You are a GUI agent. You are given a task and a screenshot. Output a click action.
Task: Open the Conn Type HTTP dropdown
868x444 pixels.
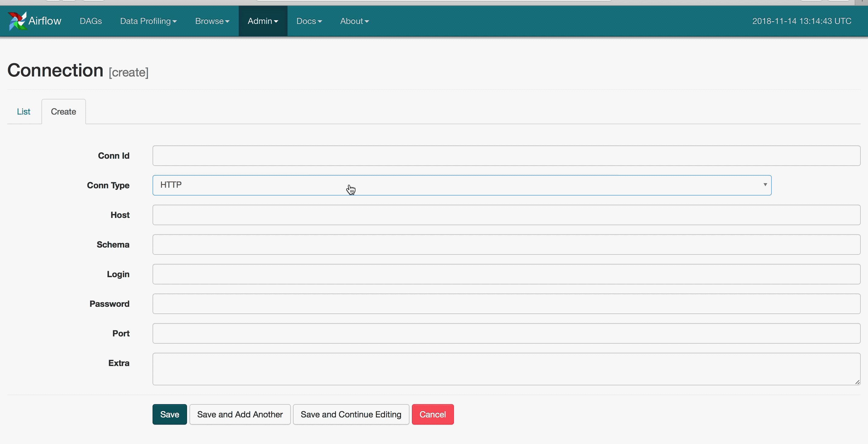pos(462,185)
